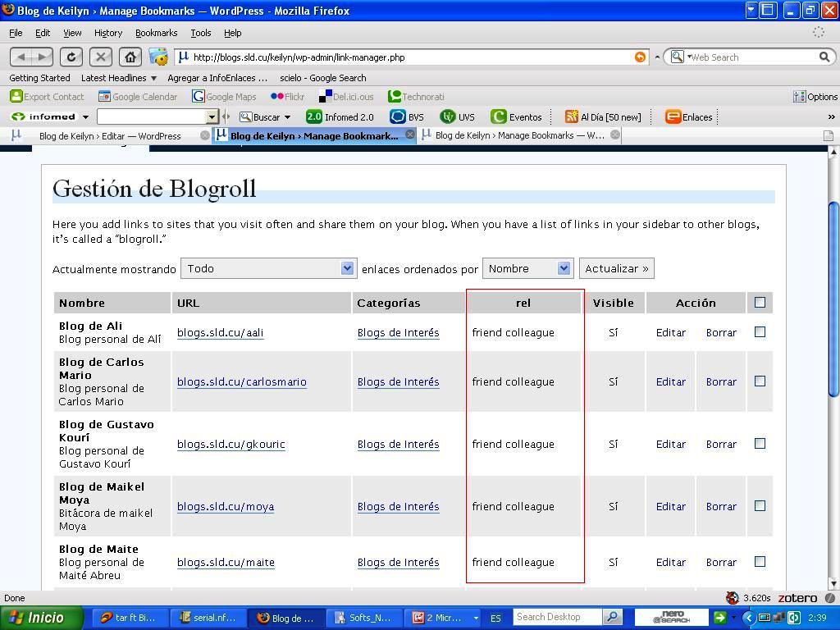Image resolution: width=840 pixels, height=630 pixels.
Task: Open the Infomed 2.0 toolbar button
Action: (340, 116)
